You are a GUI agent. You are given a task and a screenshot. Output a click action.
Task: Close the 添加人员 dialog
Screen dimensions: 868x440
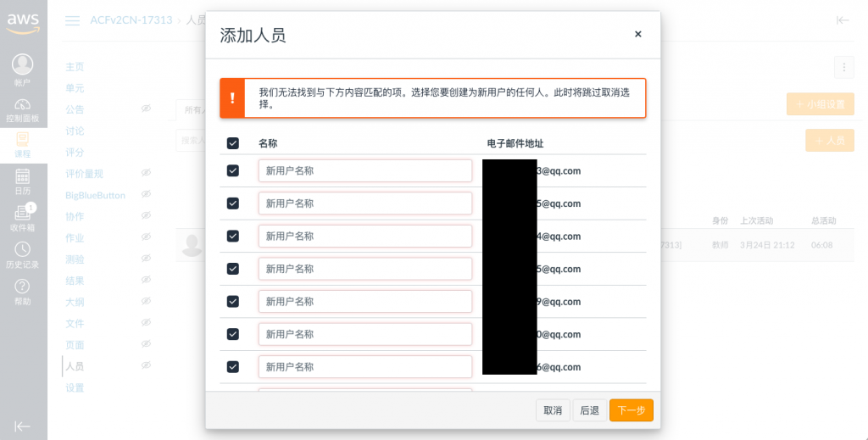click(637, 34)
